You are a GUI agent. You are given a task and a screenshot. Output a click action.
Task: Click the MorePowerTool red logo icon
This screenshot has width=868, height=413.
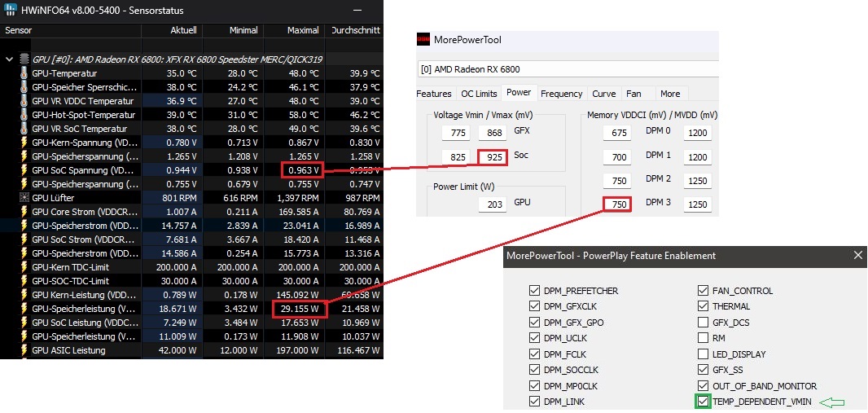pos(423,40)
